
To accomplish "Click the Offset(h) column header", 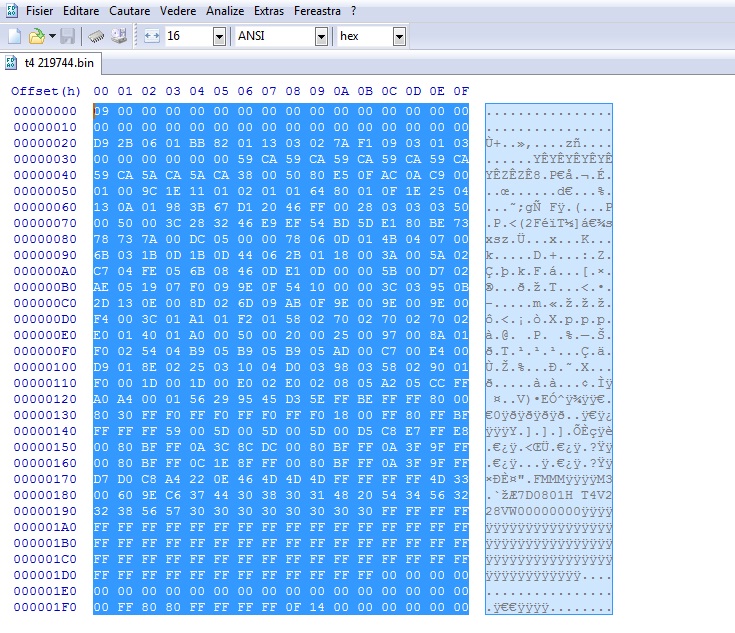I will (x=45, y=91).
